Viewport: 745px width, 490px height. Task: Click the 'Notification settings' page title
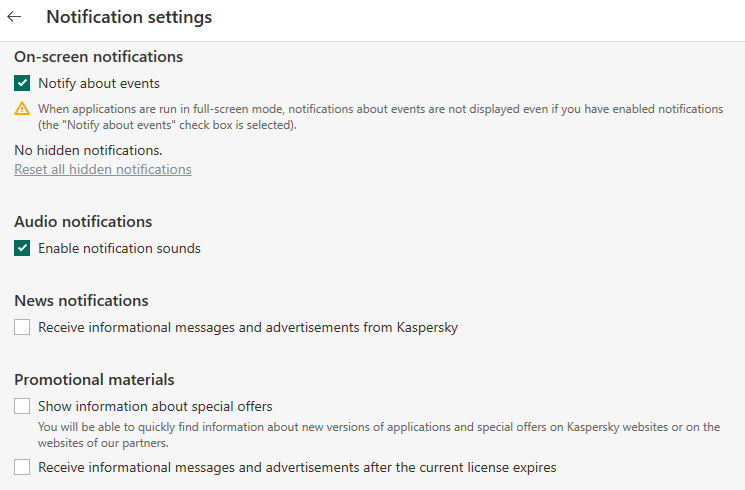pyautogui.click(x=129, y=17)
